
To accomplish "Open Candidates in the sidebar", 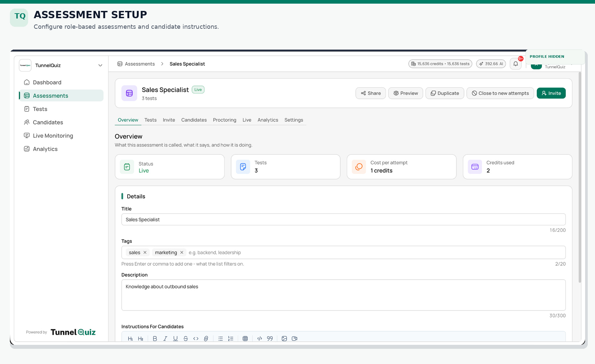I will point(61,122).
